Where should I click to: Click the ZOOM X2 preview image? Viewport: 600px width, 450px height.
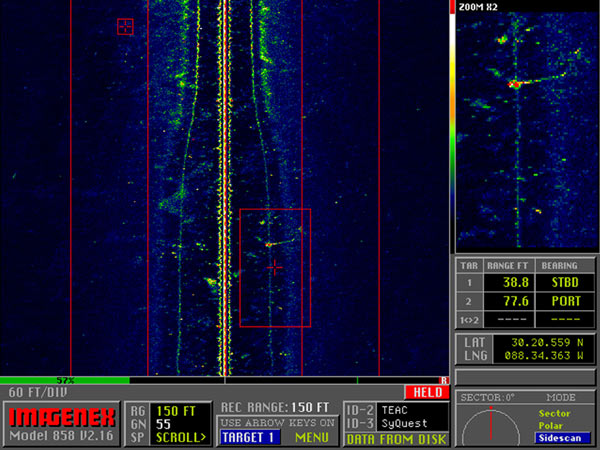pos(520,130)
